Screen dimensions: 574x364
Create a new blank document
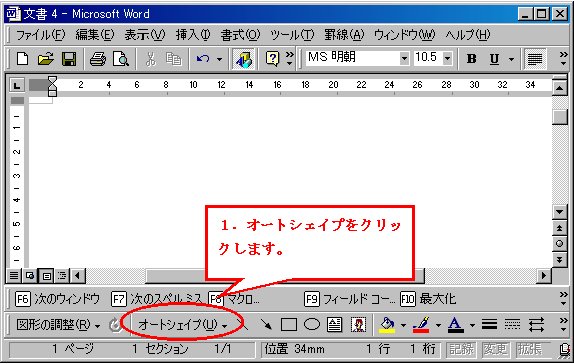[22, 59]
